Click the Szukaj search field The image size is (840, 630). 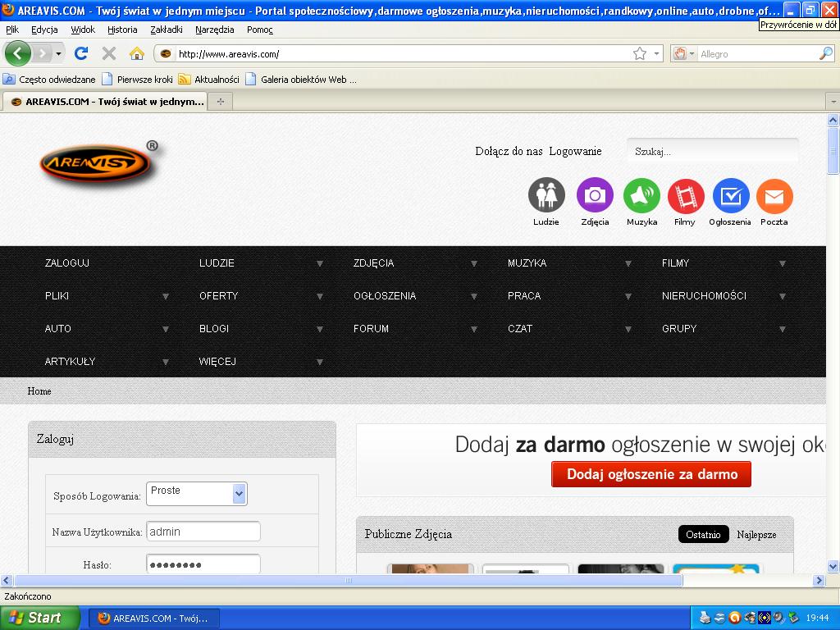point(713,151)
